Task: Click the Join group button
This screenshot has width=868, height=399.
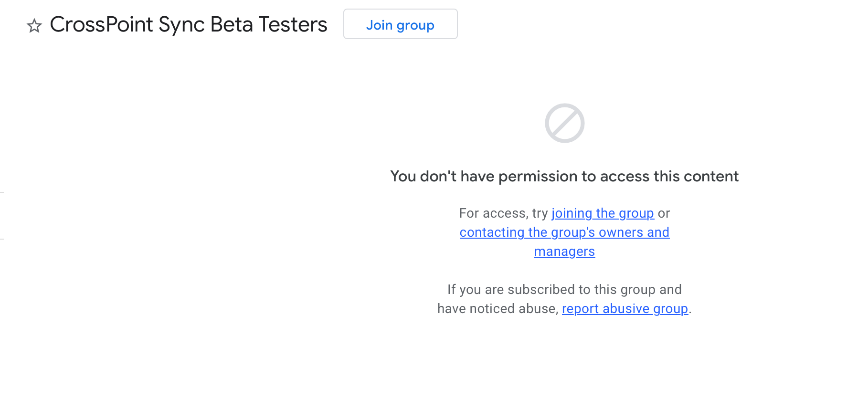Action: [x=400, y=24]
